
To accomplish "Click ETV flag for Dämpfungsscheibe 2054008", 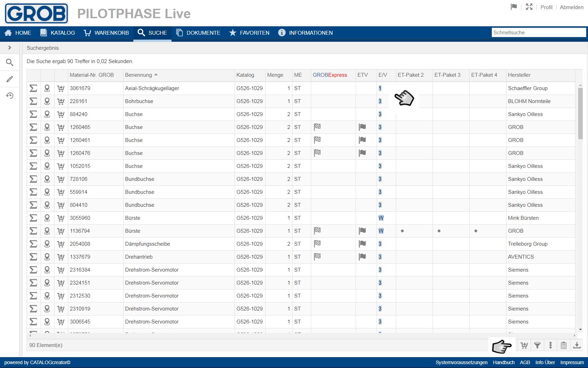I will pos(362,244).
